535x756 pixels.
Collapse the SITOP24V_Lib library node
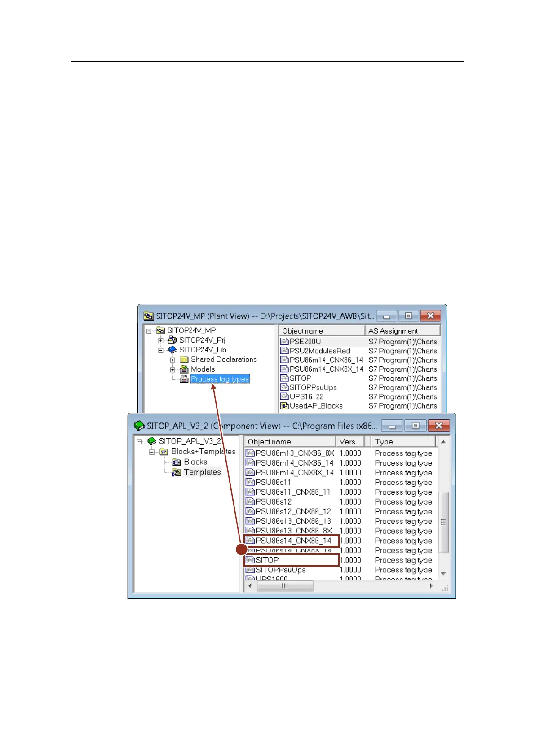(161, 350)
